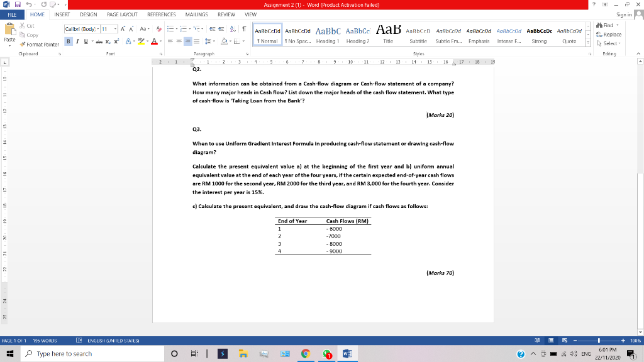This screenshot has height=362, width=644.
Task: Click Sign in at top right
Action: [625, 14]
